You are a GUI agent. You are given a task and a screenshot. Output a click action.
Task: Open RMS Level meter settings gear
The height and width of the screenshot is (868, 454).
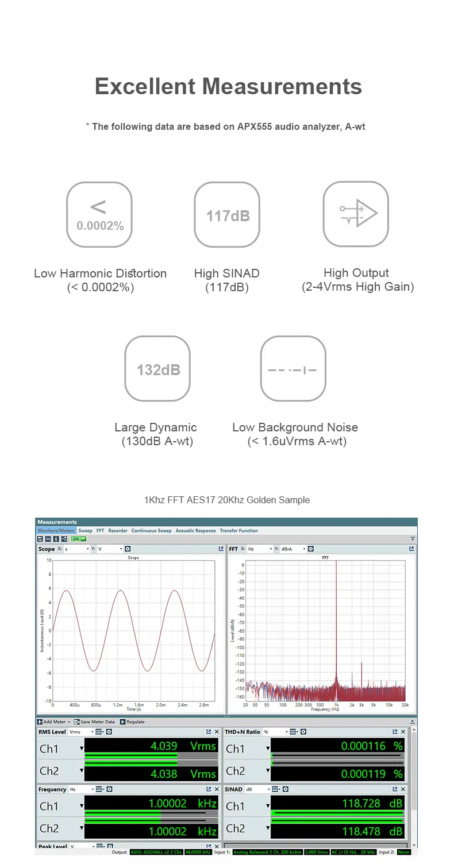click(109, 732)
